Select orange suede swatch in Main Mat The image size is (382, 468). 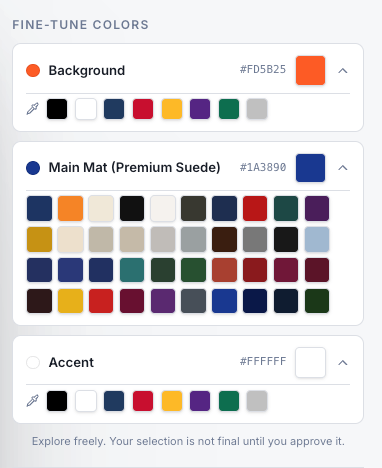[70, 208]
